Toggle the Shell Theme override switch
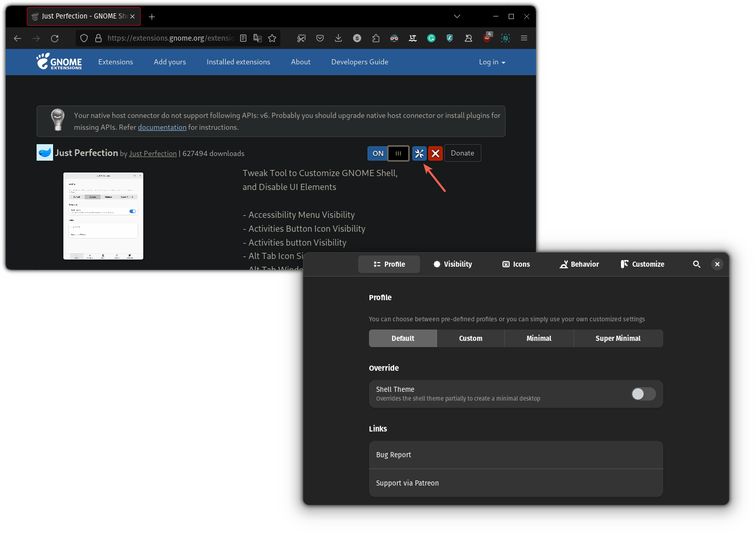The width and height of the screenshot is (756, 535). click(x=644, y=394)
